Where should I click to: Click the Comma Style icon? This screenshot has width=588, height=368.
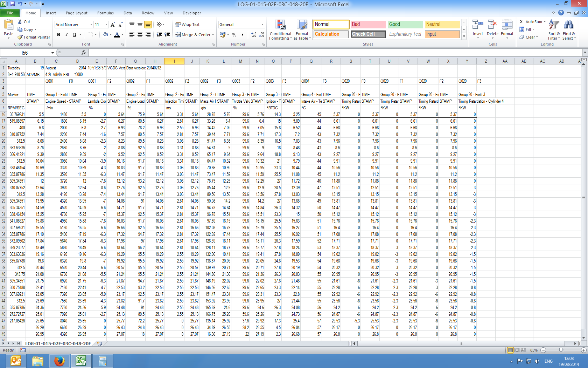pos(243,35)
